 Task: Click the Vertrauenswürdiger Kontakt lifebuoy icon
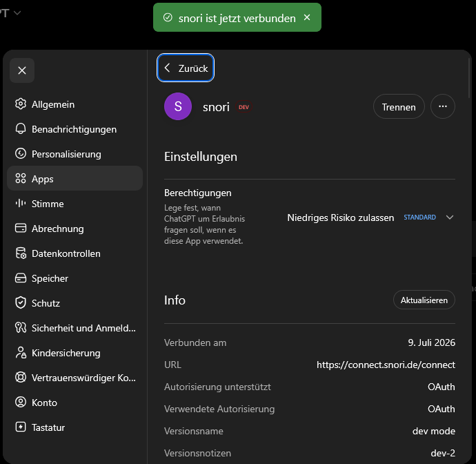pyautogui.click(x=21, y=378)
